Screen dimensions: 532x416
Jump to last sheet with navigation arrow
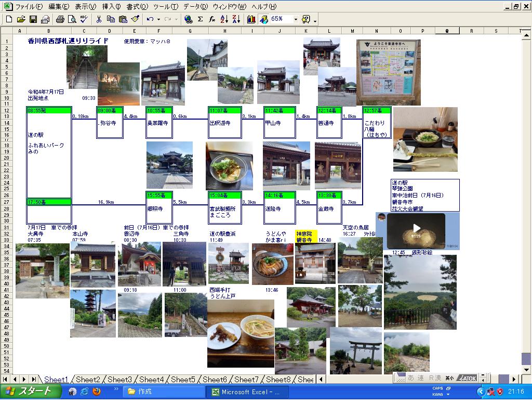(33, 380)
